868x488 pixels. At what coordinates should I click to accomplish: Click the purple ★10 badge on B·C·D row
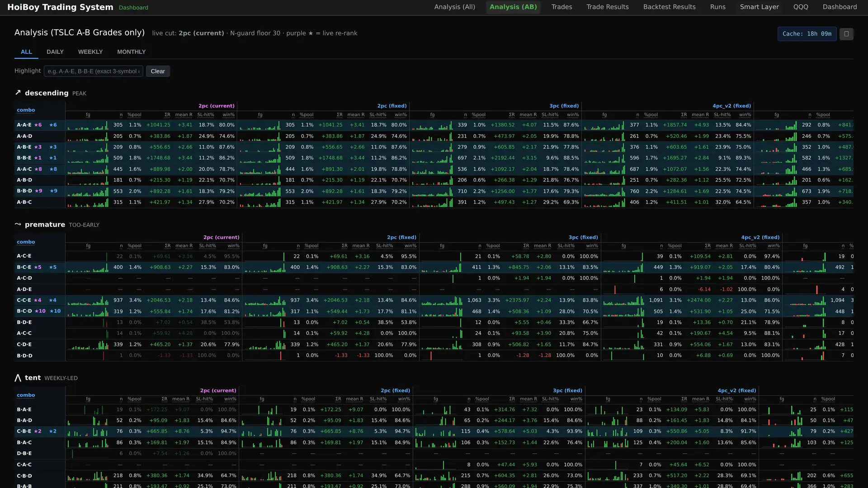click(x=40, y=311)
